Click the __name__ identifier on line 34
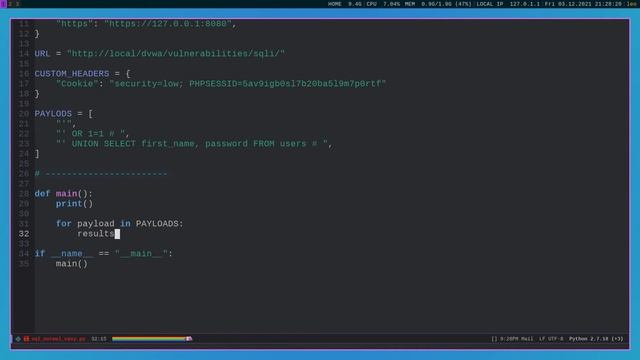640x360 pixels. click(x=72, y=254)
